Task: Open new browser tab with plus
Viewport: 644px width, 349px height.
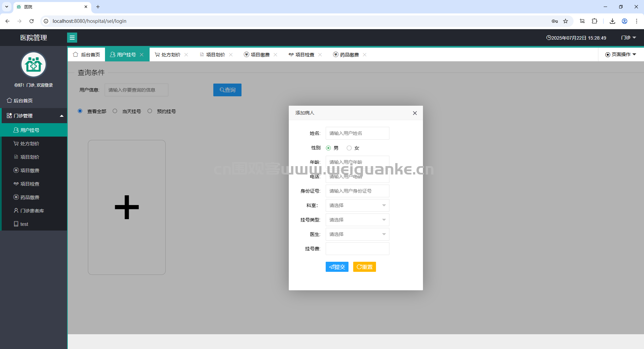Action: (98, 7)
